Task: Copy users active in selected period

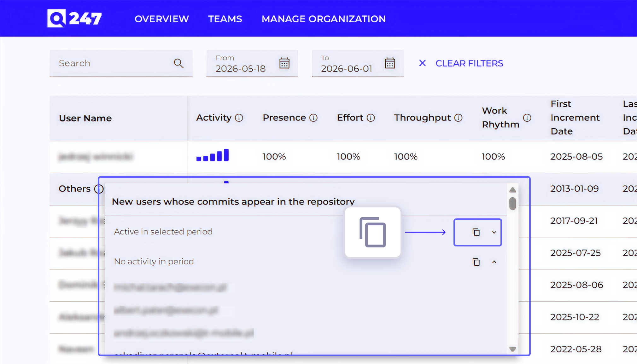Action: [x=476, y=232]
